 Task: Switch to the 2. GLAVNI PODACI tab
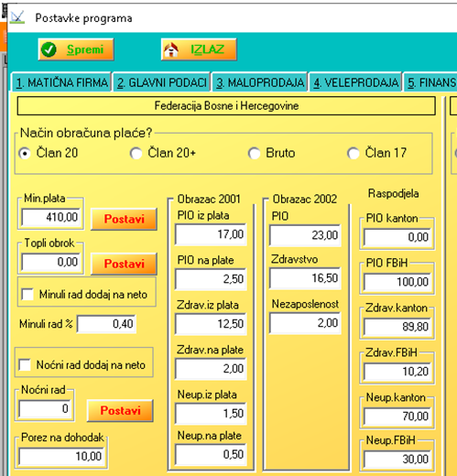(162, 82)
